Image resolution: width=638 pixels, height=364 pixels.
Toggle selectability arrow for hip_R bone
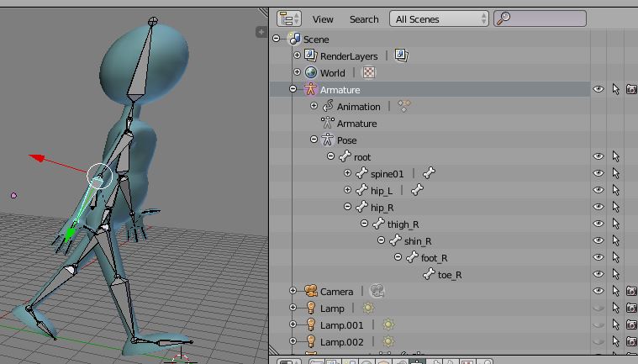click(615, 207)
